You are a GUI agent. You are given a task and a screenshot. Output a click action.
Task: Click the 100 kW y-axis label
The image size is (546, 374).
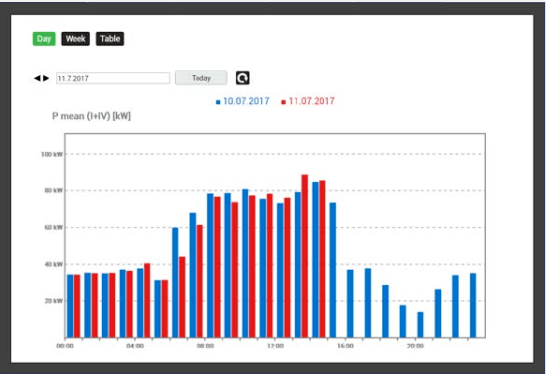(52, 154)
